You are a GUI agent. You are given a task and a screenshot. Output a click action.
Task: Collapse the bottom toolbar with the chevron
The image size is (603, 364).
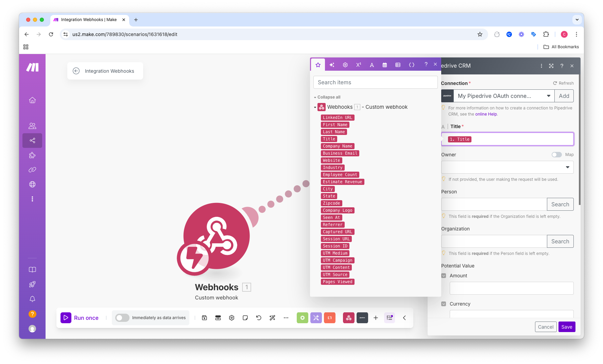(404, 318)
